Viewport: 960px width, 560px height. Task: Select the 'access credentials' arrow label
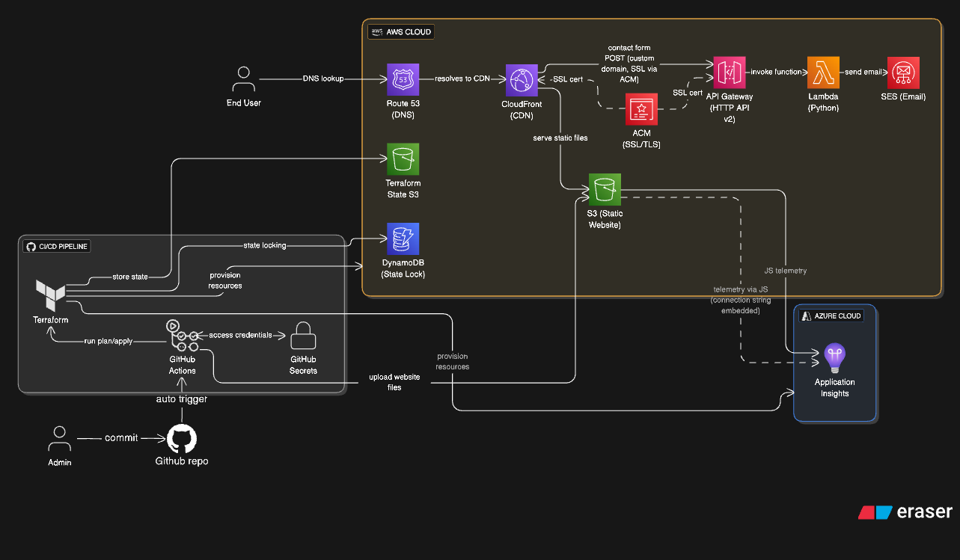(x=240, y=335)
